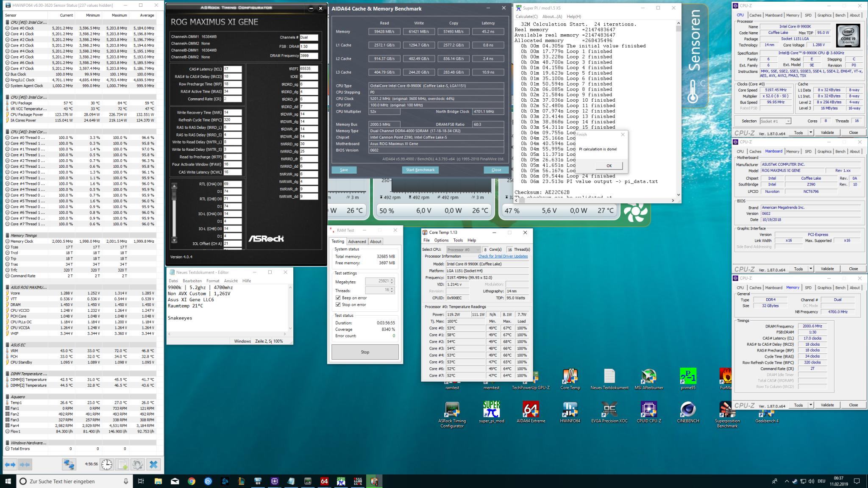Click CAS# Latency (tCL) field in ASRock configurator
The height and width of the screenshot is (488, 868).
pos(233,69)
